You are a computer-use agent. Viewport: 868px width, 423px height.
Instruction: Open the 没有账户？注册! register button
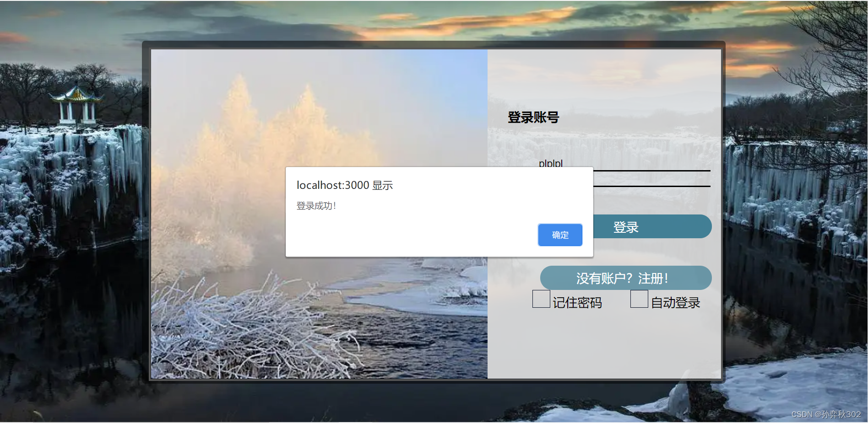click(x=626, y=278)
